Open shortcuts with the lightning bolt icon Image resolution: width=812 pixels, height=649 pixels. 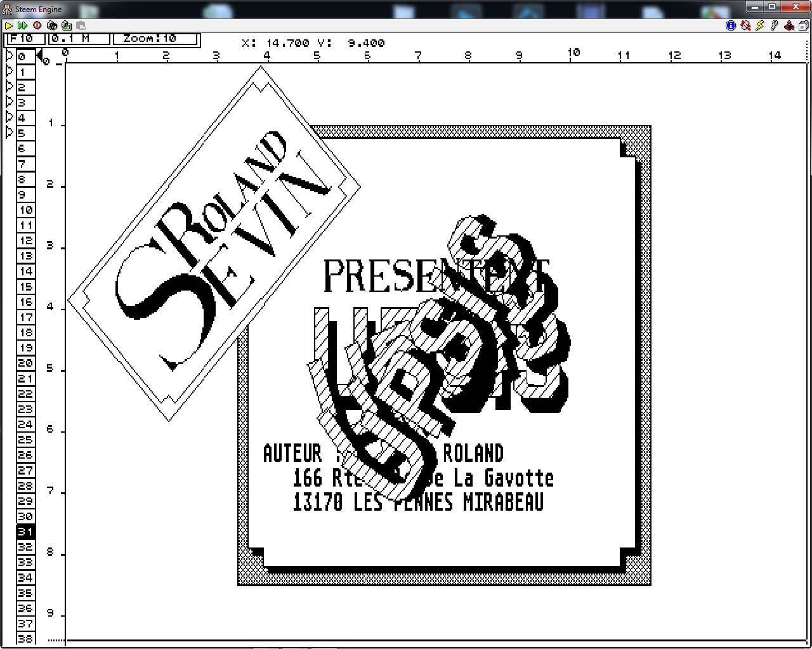760,25
